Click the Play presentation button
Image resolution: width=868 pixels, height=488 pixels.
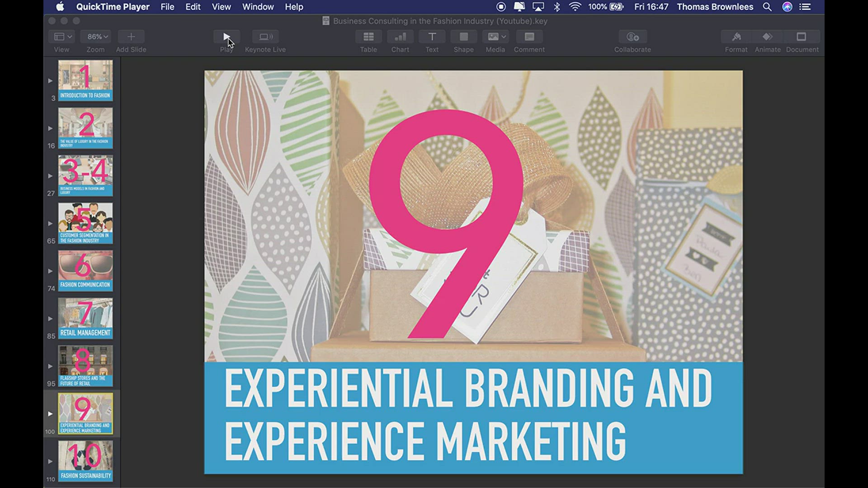[x=226, y=37]
